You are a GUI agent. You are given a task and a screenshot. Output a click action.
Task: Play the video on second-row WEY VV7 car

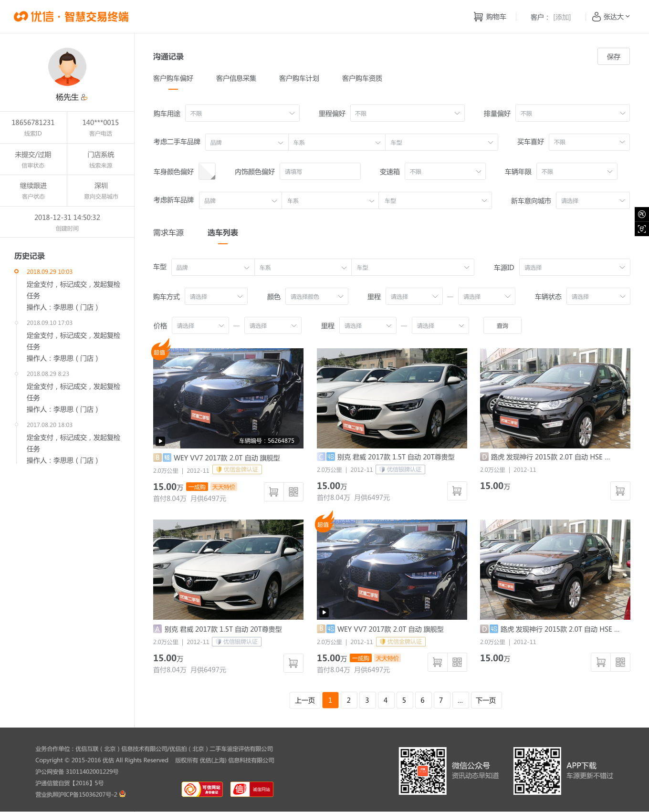coord(324,612)
